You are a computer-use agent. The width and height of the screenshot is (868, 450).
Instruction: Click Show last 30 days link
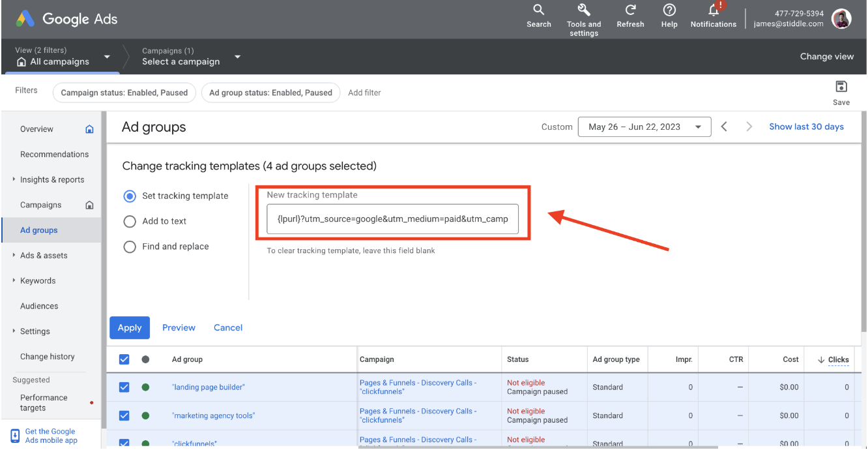coord(806,127)
